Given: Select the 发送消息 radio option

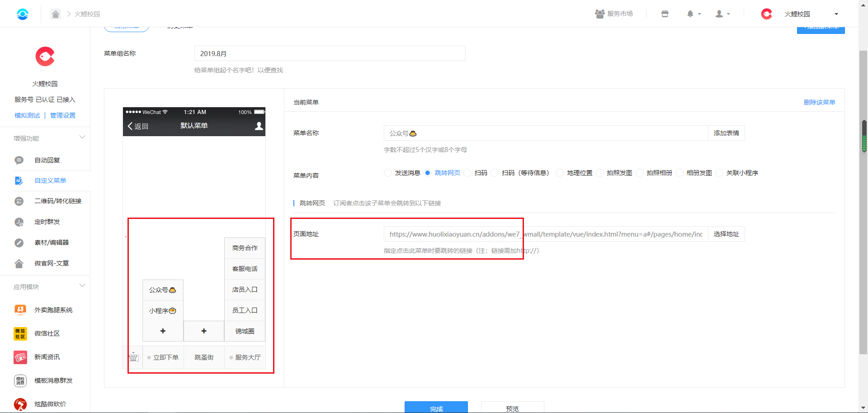Looking at the screenshot, I should [388, 173].
